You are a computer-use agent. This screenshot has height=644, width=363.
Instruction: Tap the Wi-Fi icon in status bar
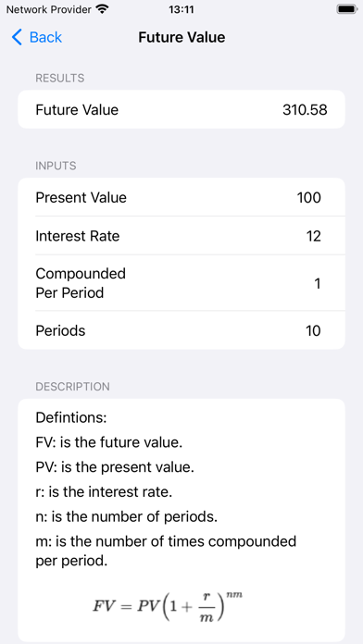click(102, 9)
